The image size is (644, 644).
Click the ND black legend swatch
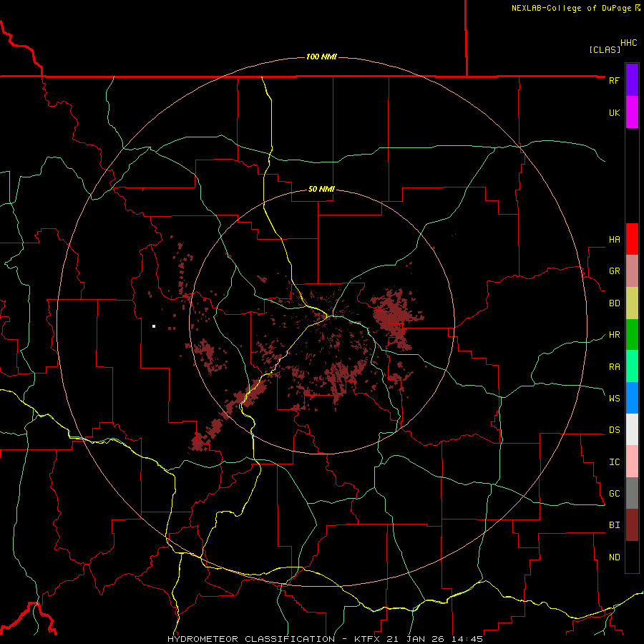(x=632, y=557)
